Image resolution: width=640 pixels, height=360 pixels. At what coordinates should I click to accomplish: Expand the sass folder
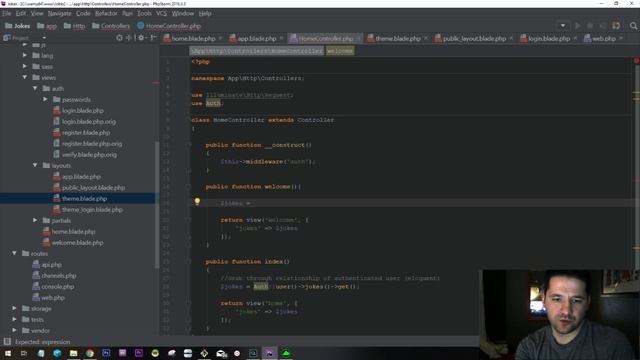pyautogui.click(x=25, y=66)
